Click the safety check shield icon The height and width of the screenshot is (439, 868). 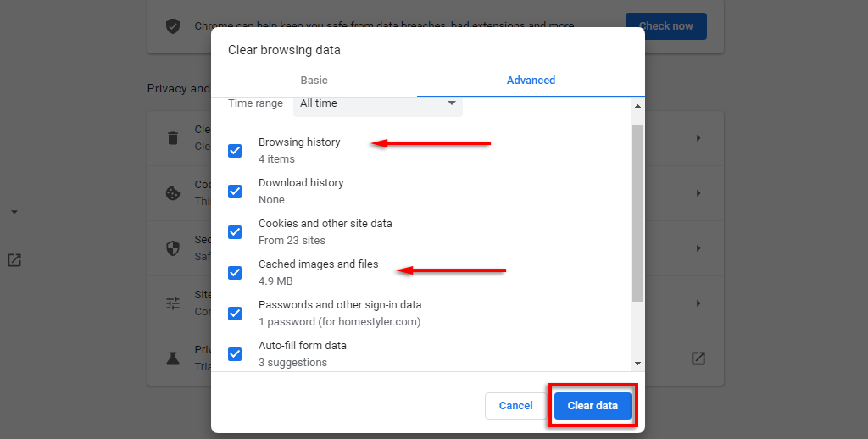pyautogui.click(x=173, y=26)
